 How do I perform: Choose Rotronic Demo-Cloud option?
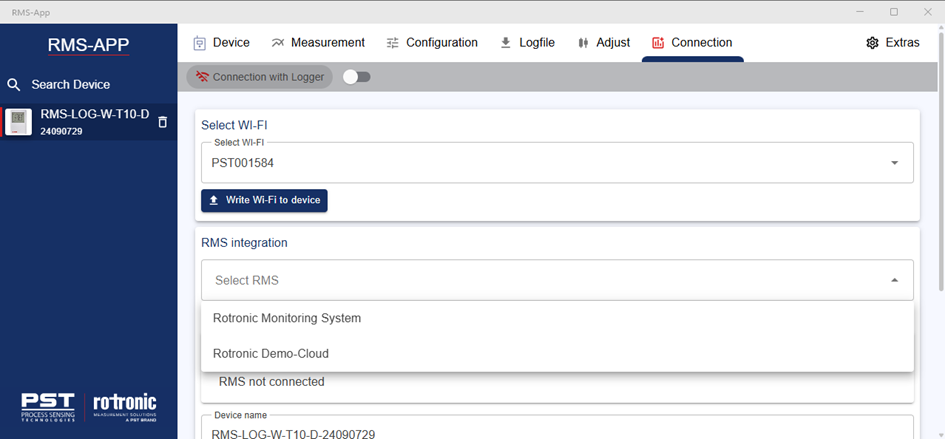[557, 353]
